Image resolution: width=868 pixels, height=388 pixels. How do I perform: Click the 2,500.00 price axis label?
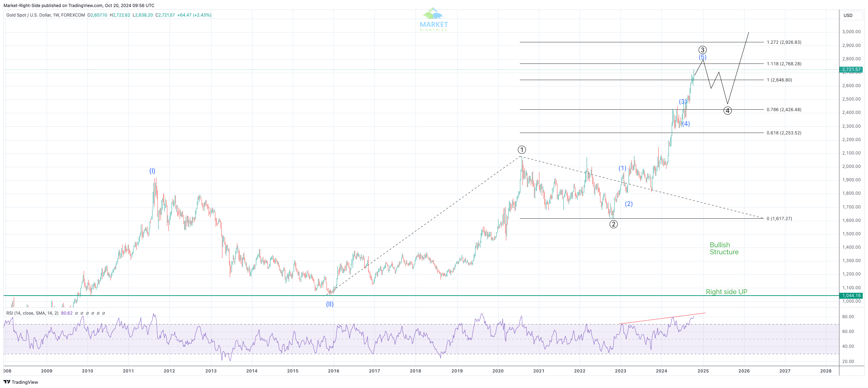[x=851, y=99]
